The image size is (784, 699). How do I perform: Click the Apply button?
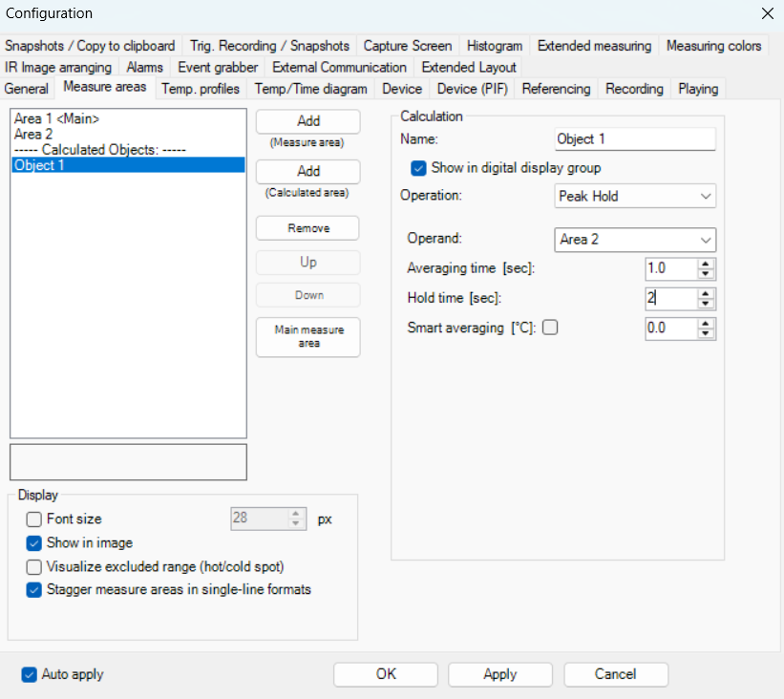pyautogui.click(x=500, y=674)
